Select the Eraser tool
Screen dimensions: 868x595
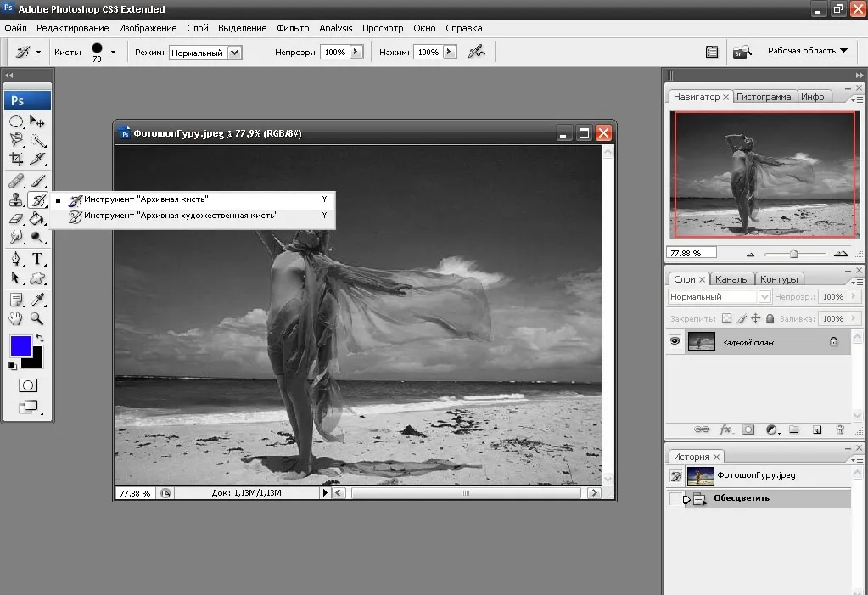[x=16, y=219]
